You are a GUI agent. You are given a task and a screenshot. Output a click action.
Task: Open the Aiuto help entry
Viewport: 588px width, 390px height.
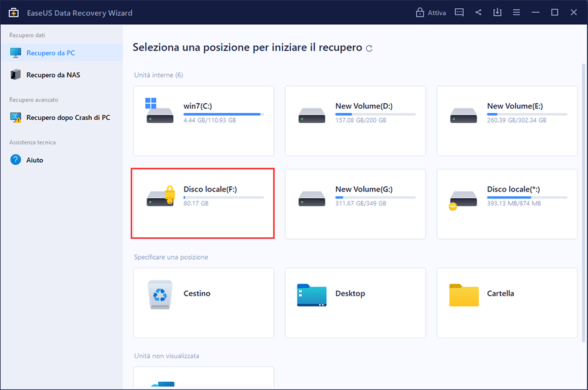(62, 160)
